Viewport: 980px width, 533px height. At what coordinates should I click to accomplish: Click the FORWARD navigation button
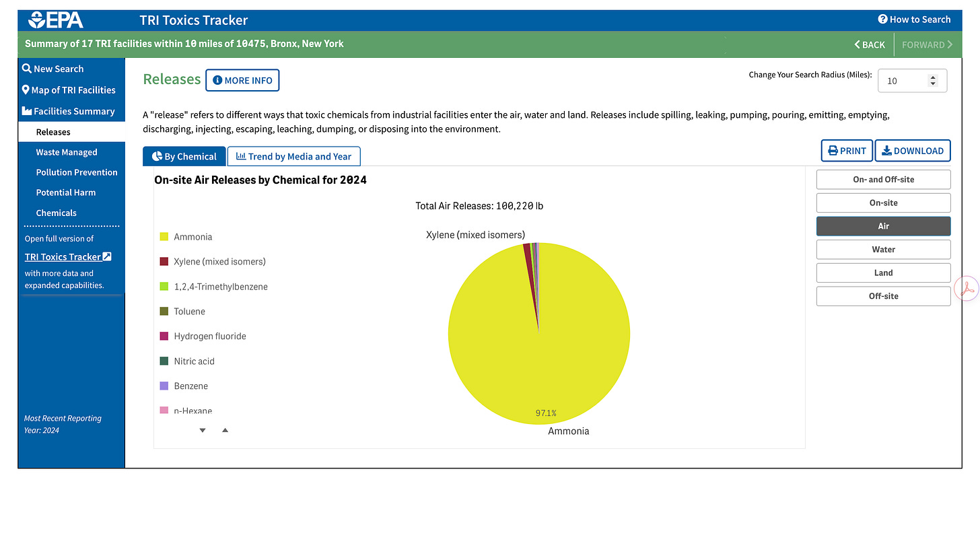click(927, 44)
